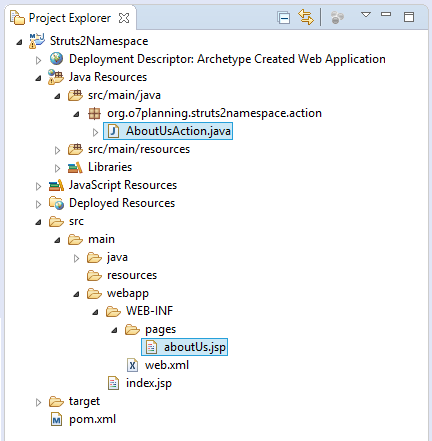The image size is (432, 441).
Task: Open the View Menu dropdown arrow
Action: click(366, 14)
